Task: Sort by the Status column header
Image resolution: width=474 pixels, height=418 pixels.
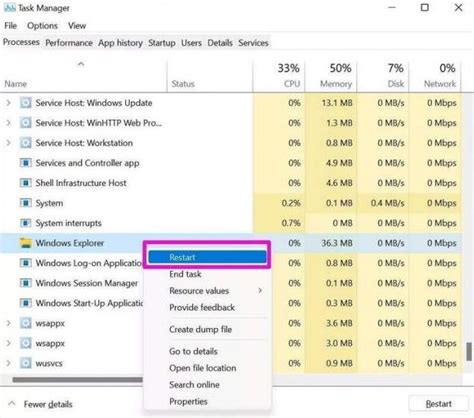Action: 210,76
